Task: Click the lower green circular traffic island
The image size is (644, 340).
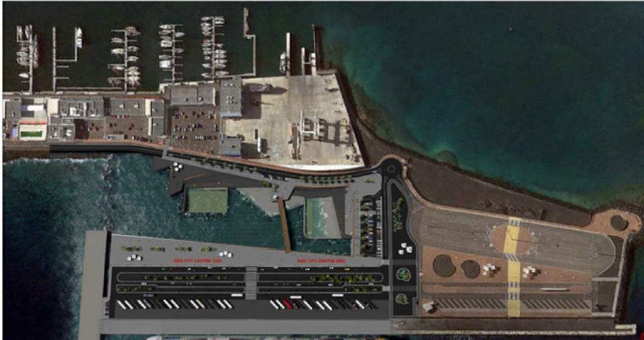Action: coord(402,299)
